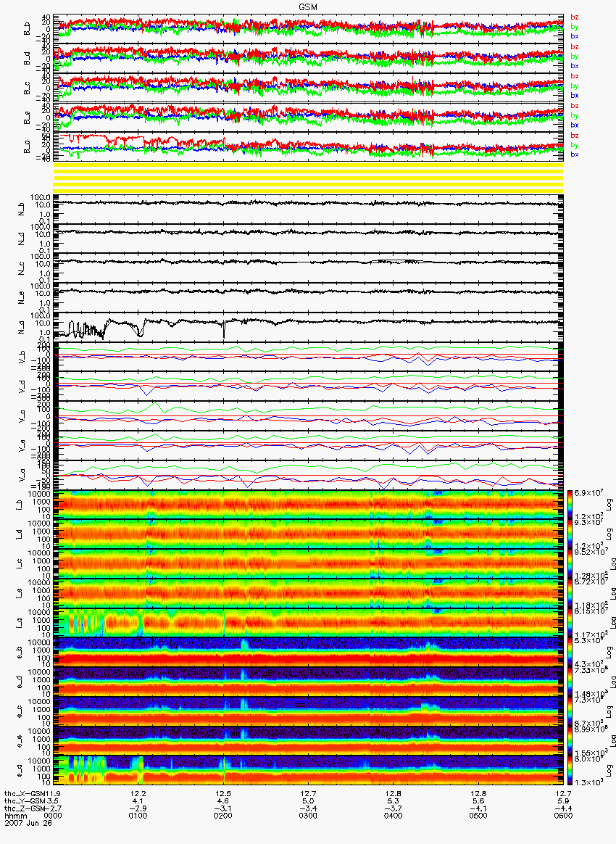
Task: Click the green by legend of B_d
Action: (x=575, y=57)
